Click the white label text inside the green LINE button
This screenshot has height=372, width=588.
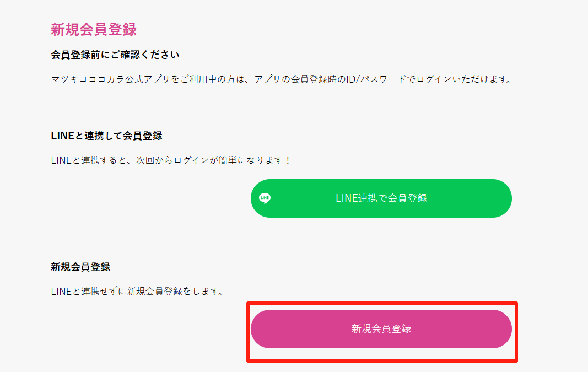(381, 198)
